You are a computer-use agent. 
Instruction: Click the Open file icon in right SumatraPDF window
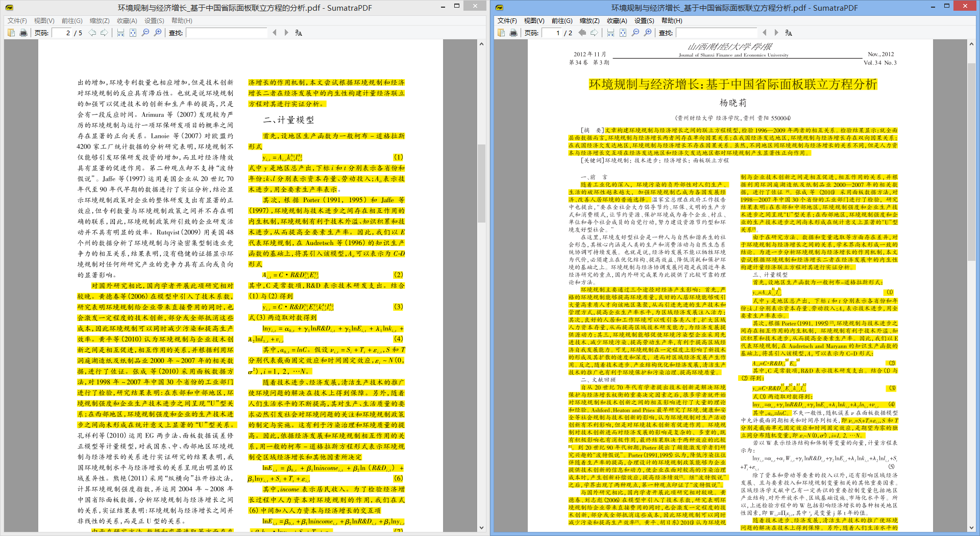tap(501, 33)
